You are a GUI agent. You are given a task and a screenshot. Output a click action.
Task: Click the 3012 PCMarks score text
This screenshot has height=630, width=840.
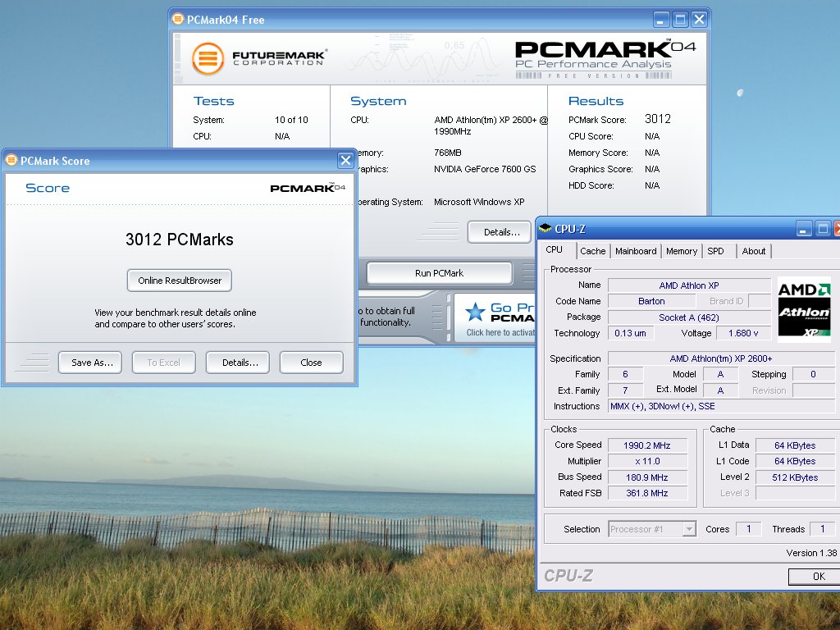(x=180, y=240)
